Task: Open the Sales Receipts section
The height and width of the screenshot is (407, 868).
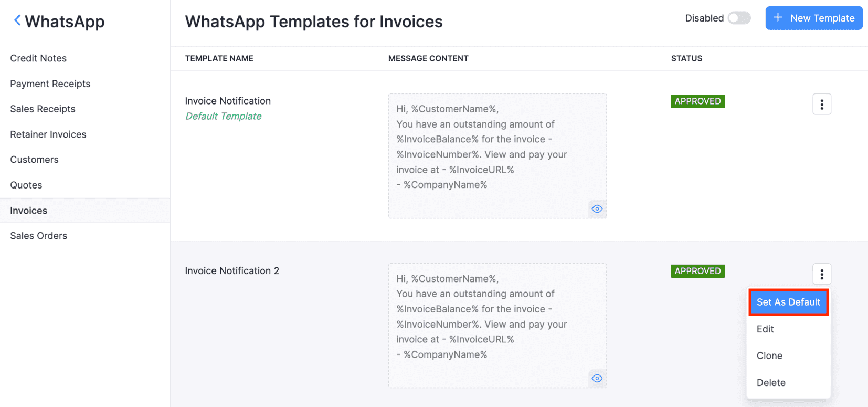Action: pos(43,109)
